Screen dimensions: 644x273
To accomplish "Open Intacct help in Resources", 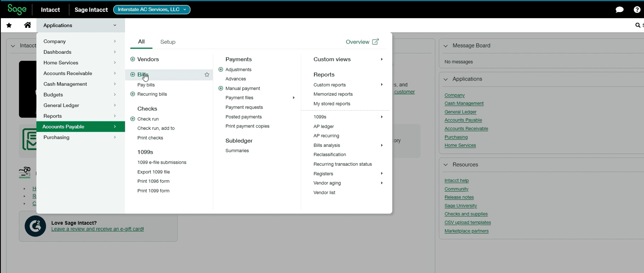I will (456, 181).
